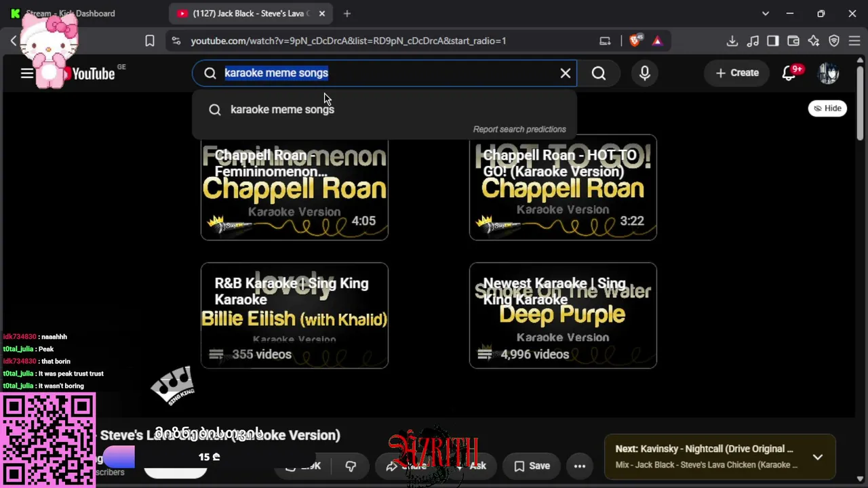The height and width of the screenshot is (488, 868).
Task: Hide the end screen suggestions
Action: tap(827, 108)
